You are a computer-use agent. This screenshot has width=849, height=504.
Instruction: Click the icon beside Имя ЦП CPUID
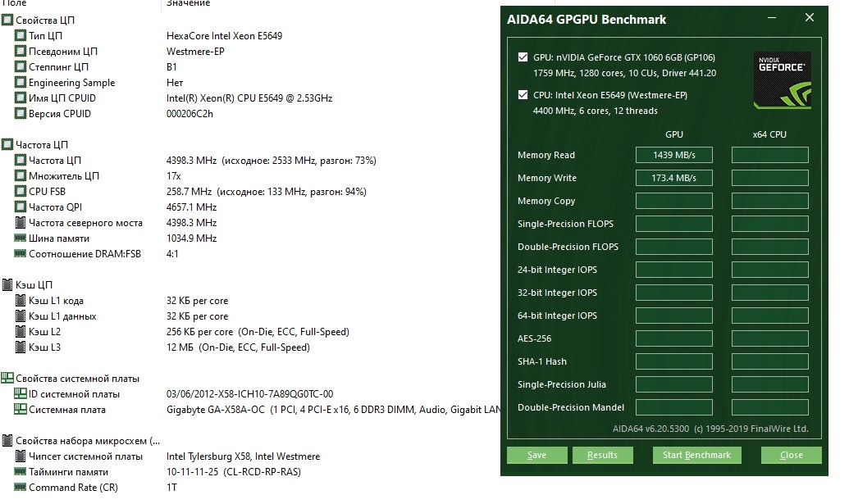coord(20,98)
